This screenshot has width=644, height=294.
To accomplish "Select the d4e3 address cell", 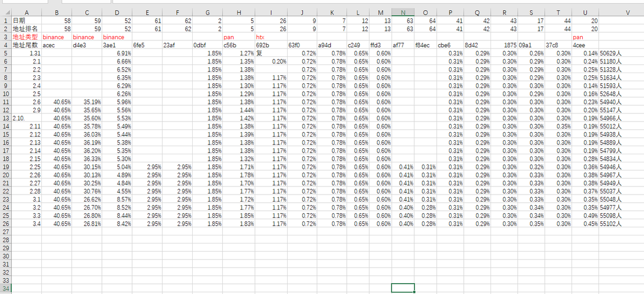I will coord(86,45).
